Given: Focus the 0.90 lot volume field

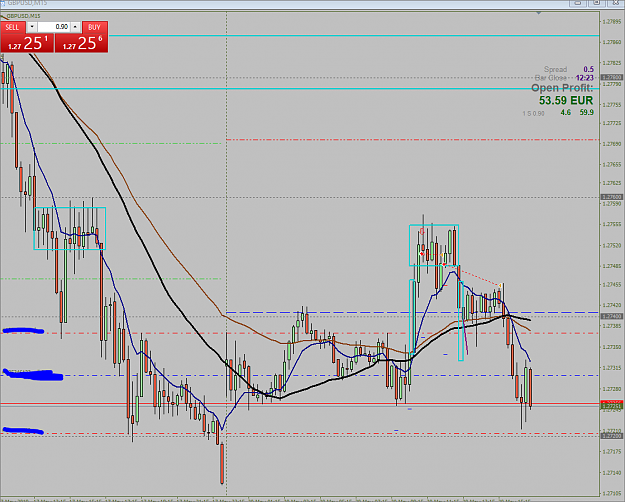Looking at the screenshot, I should (x=54, y=27).
